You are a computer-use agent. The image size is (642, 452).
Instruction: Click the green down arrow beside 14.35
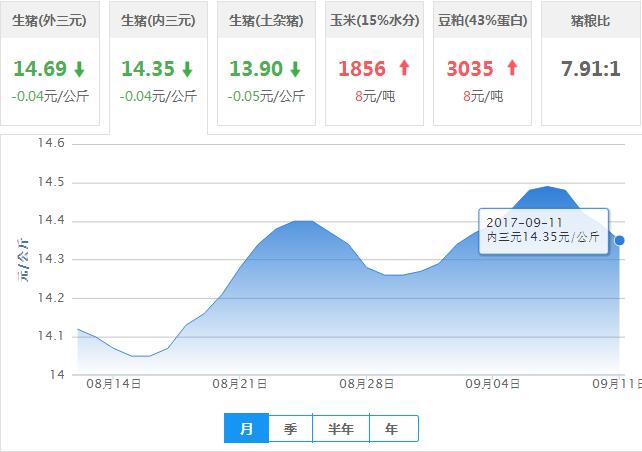pos(186,69)
